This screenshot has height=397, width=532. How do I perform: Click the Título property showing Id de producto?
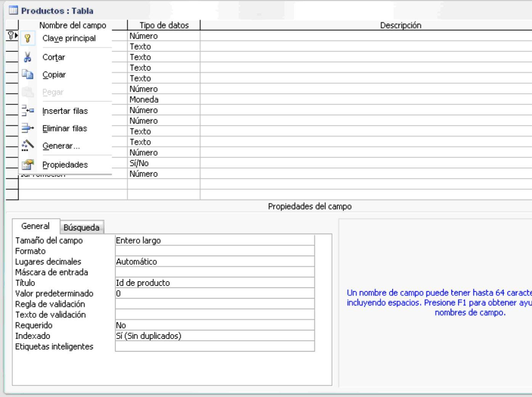point(214,283)
